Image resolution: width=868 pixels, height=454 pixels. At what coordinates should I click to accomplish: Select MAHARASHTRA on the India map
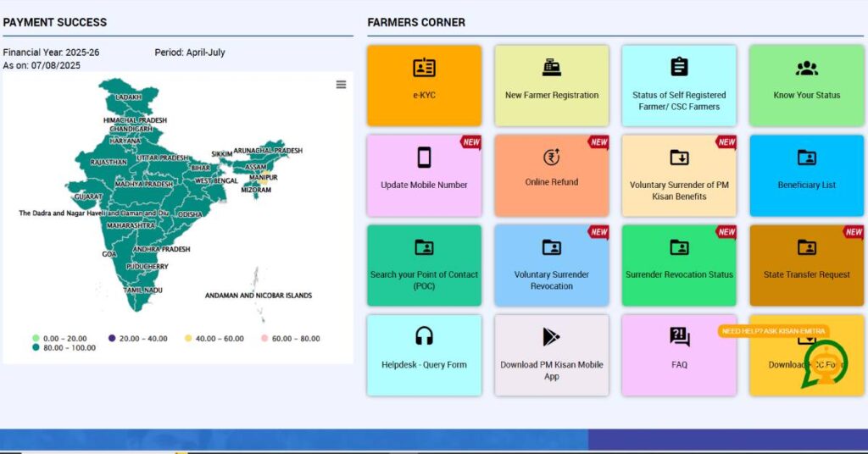pos(131,225)
